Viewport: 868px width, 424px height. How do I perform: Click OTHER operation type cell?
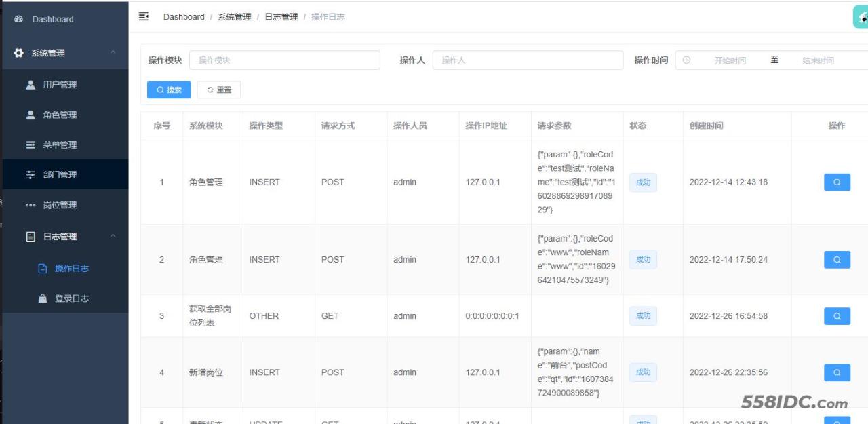264,315
